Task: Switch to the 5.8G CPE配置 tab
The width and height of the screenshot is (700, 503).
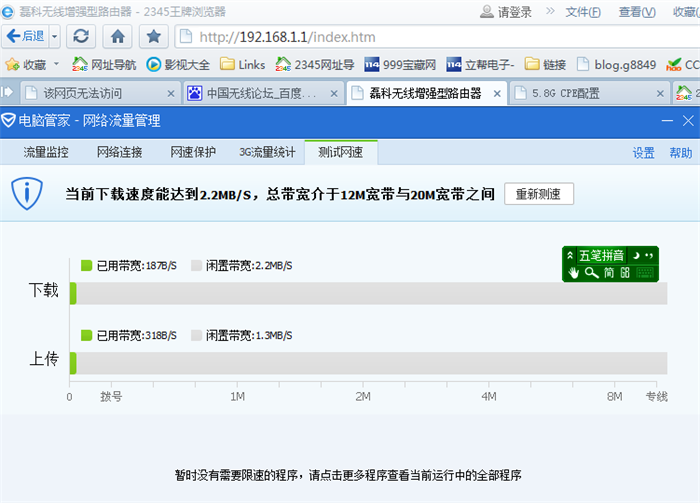Action: (x=590, y=93)
